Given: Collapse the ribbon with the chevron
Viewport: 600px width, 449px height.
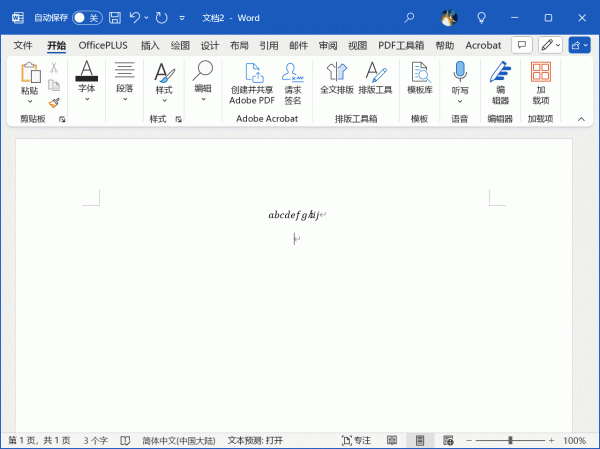Looking at the screenshot, I should pos(581,119).
